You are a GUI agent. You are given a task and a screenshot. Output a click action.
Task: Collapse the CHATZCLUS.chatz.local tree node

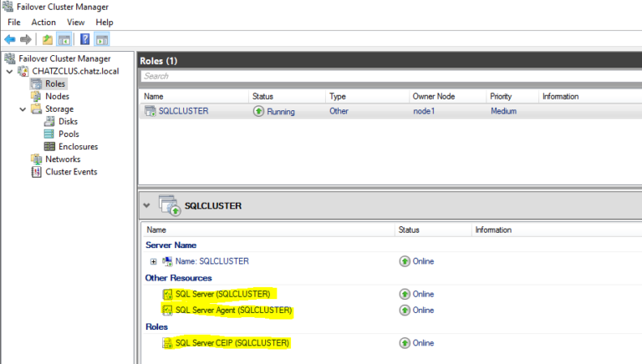point(9,71)
